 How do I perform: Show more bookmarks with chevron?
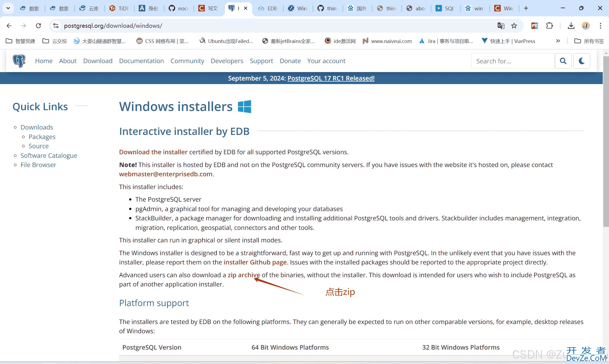coord(558,41)
